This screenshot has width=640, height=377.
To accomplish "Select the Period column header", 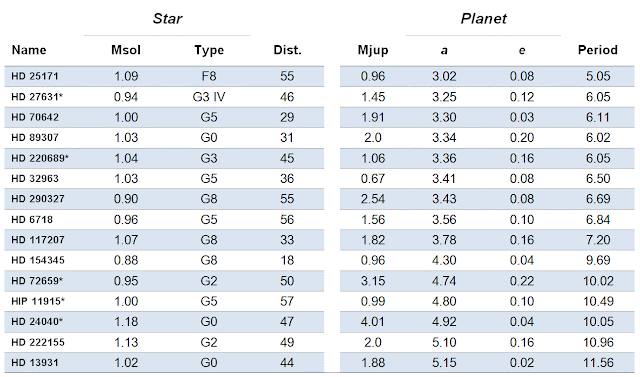I will tap(598, 50).
